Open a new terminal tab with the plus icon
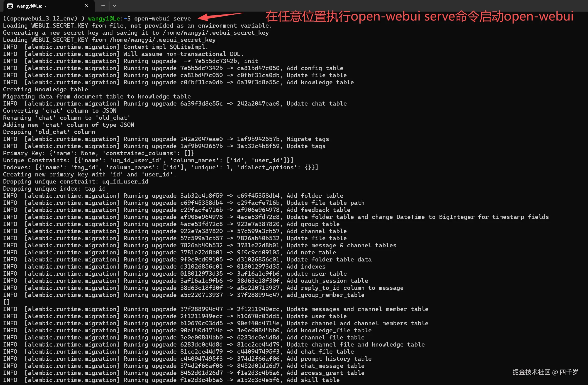The height and width of the screenshot is (385, 588). coord(103,6)
